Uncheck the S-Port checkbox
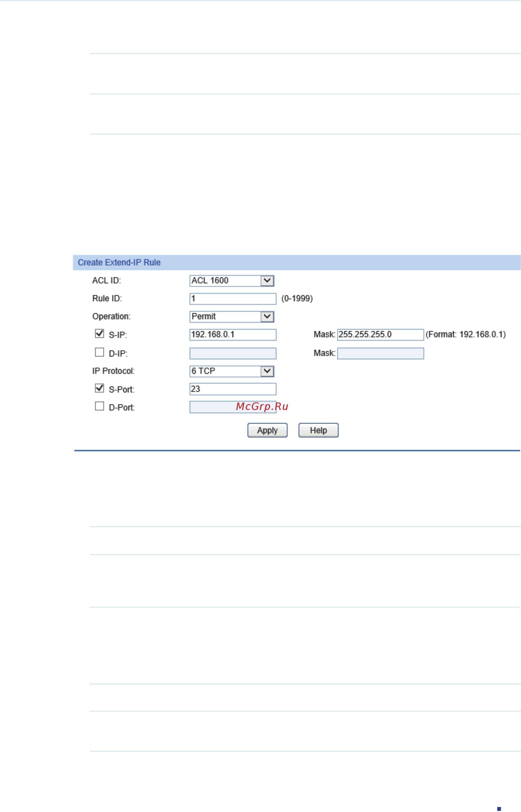The height and width of the screenshot is (812, 521). [x=100, y=388]
